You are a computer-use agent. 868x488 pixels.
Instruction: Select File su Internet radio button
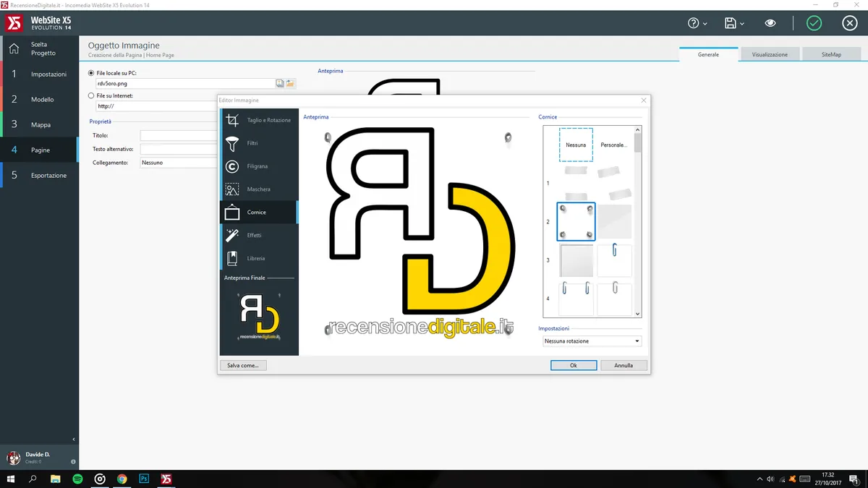coord(91,95)
